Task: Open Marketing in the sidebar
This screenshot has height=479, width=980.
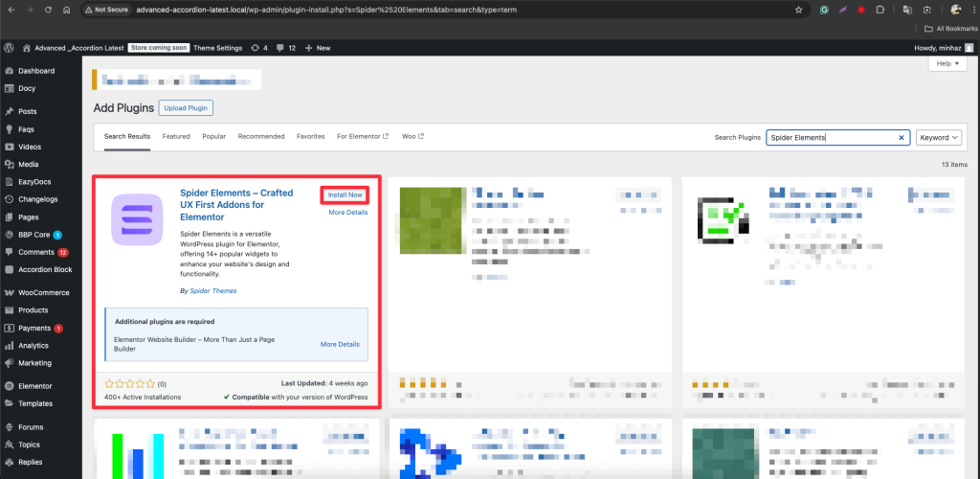Action: click(35, 363)
